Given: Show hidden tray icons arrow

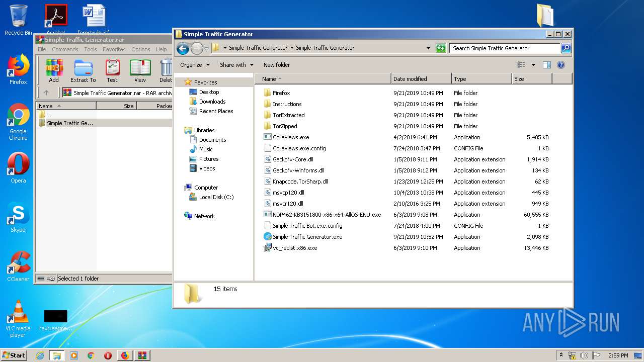Looking at the screenshot, I should [561, 355].
